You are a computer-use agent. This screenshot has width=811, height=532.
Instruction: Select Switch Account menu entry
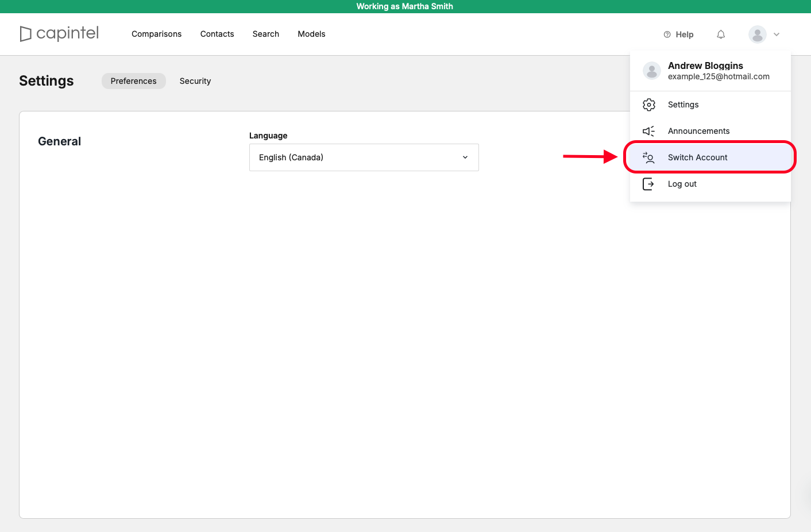coord(710,157)
